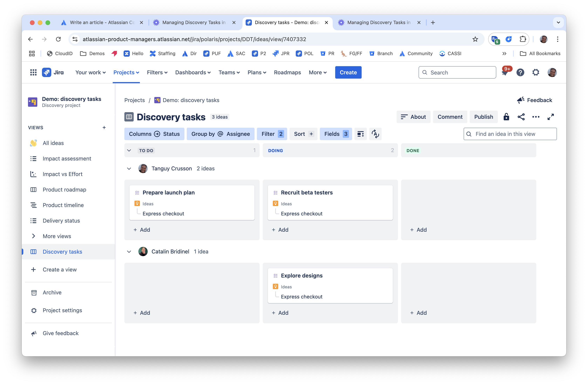Click the help question mark icon
This screenshot has height=385, width=588.
pyautogui.click(x=520, y=72)
